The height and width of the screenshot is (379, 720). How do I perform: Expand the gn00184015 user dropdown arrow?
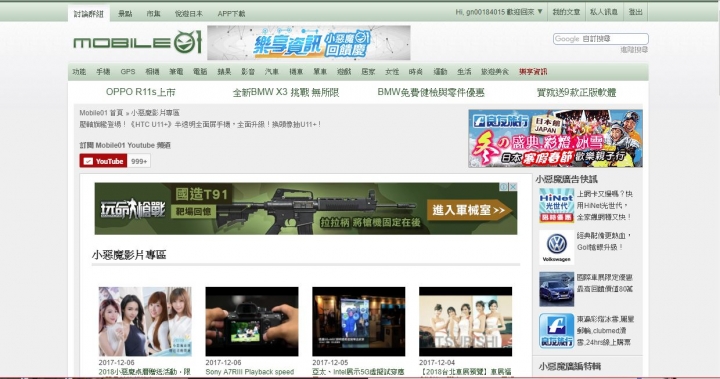pos(540,12)
